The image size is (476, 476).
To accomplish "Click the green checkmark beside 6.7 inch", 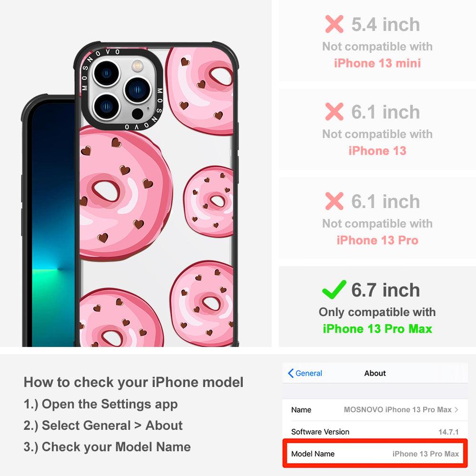I will coord(334,289).
